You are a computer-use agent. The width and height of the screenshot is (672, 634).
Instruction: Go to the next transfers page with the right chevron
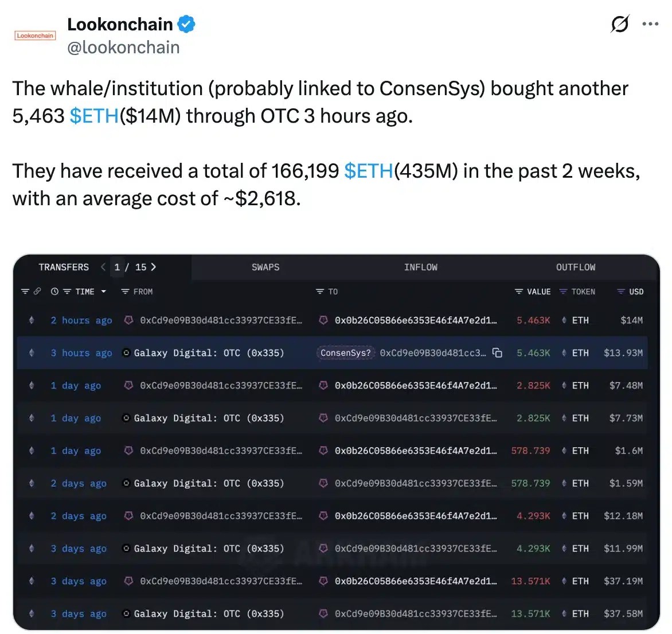pos(152,267)
